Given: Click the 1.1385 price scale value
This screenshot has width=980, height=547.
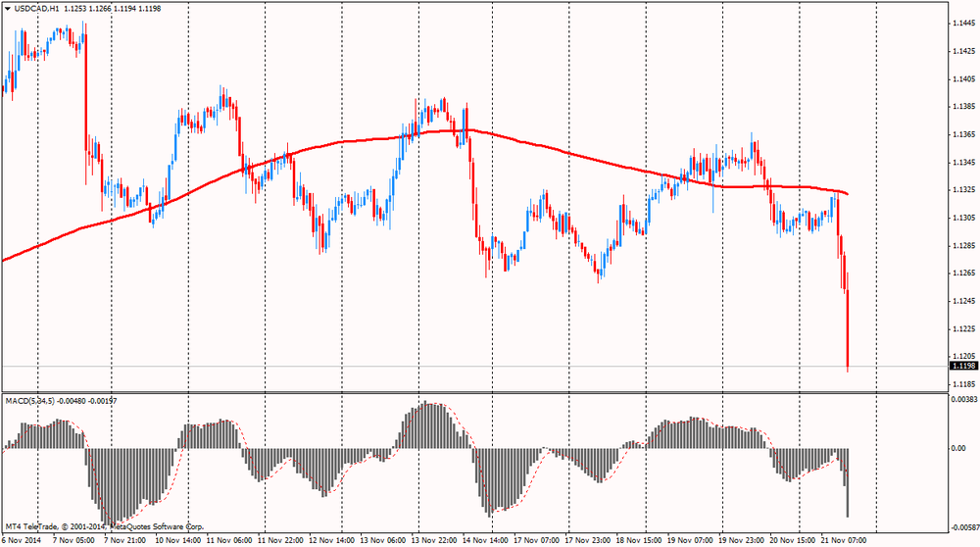Looking at the screenshot, I should (x=963, y=107).
